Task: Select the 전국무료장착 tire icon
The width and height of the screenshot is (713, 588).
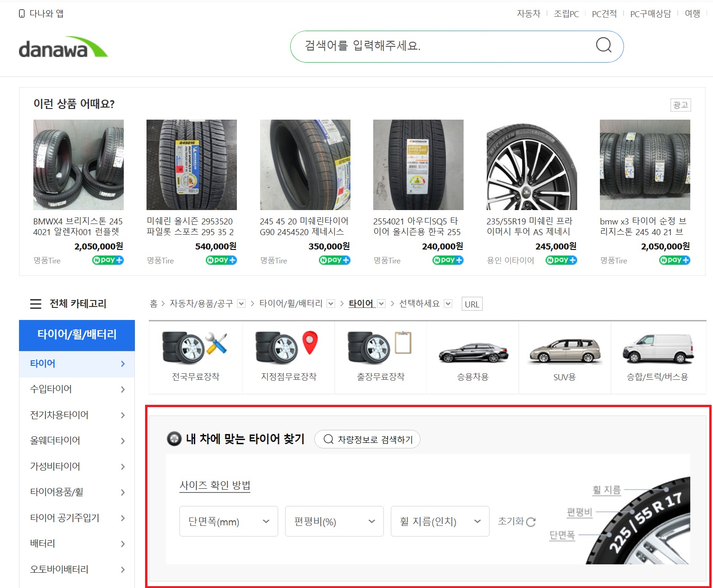Action: click(195, 348)
